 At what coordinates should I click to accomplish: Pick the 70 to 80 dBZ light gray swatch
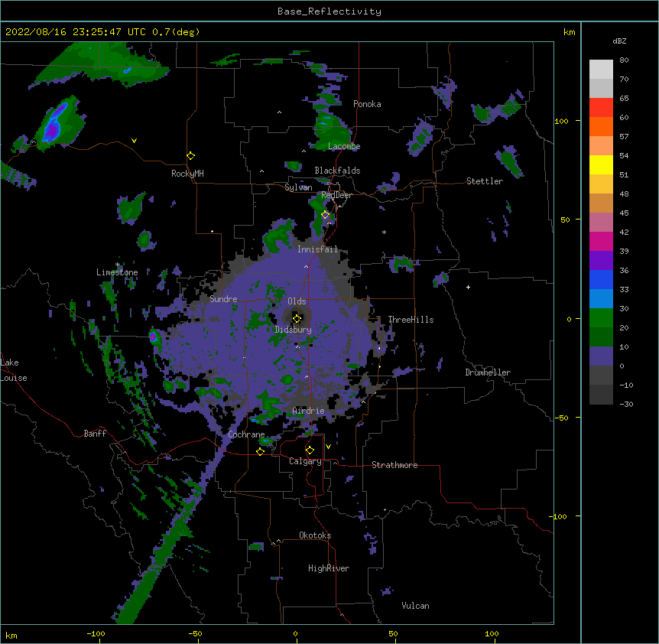coord(601,69)
